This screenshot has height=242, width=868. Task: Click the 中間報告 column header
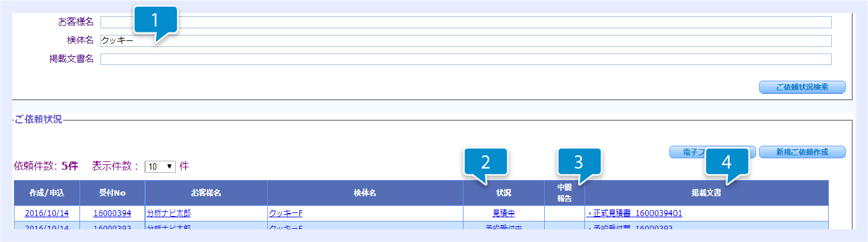(x=564, y=193)
